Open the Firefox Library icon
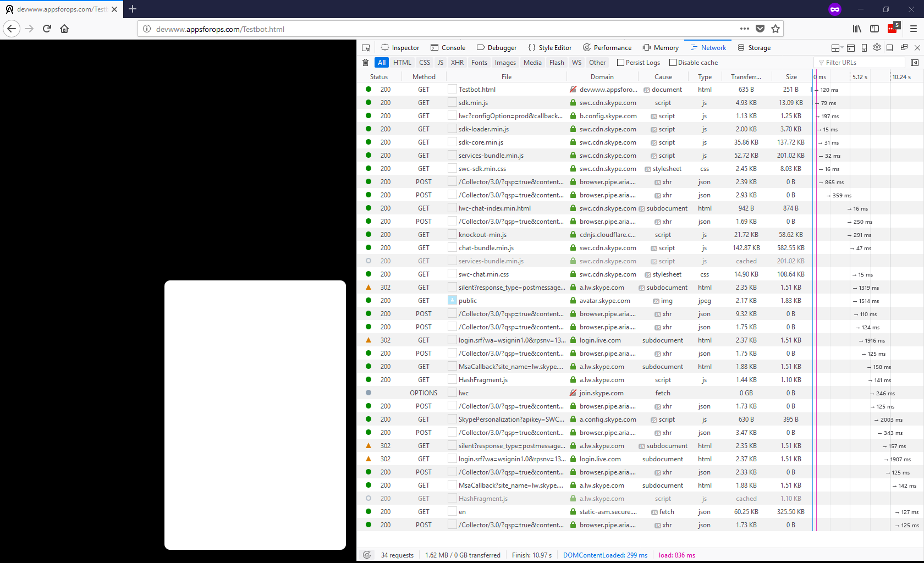Screen dimensions: 924x563 (857, 29)
